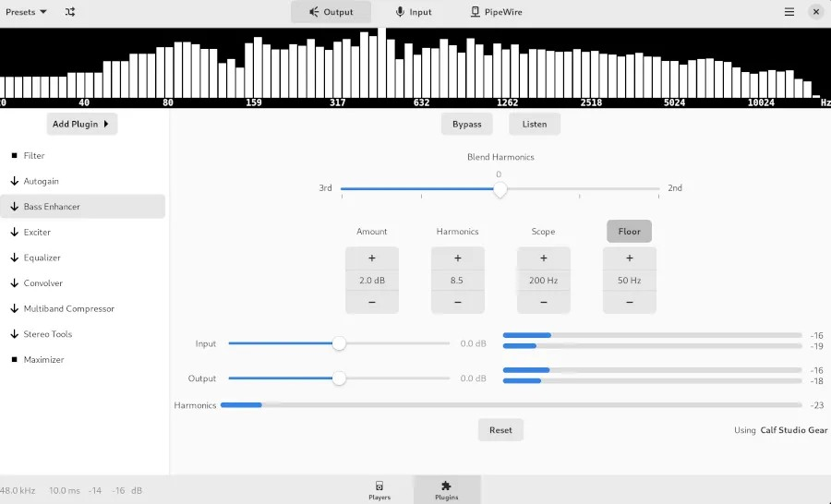Select the Autogain plugin
The image size is (831, 504).
point(83,181)
